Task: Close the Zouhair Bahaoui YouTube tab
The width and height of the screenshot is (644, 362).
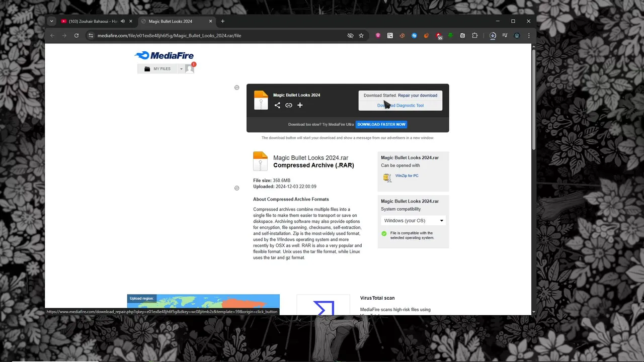Action: click(131, 21)
